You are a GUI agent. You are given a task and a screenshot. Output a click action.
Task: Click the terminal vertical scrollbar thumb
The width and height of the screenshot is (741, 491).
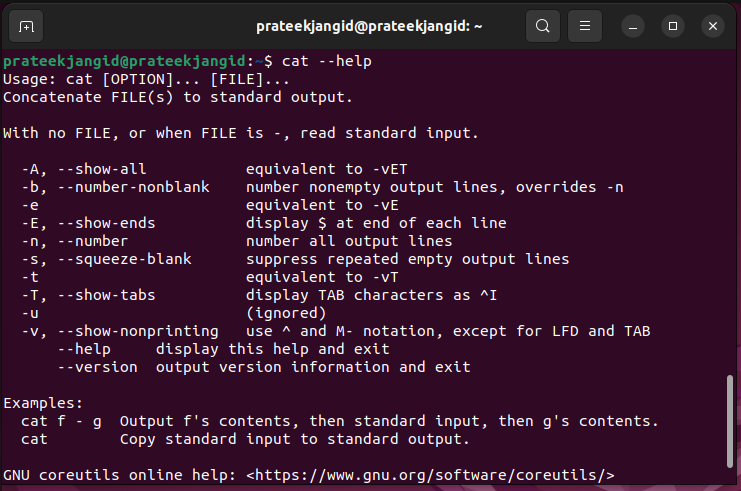click(730, 422)
